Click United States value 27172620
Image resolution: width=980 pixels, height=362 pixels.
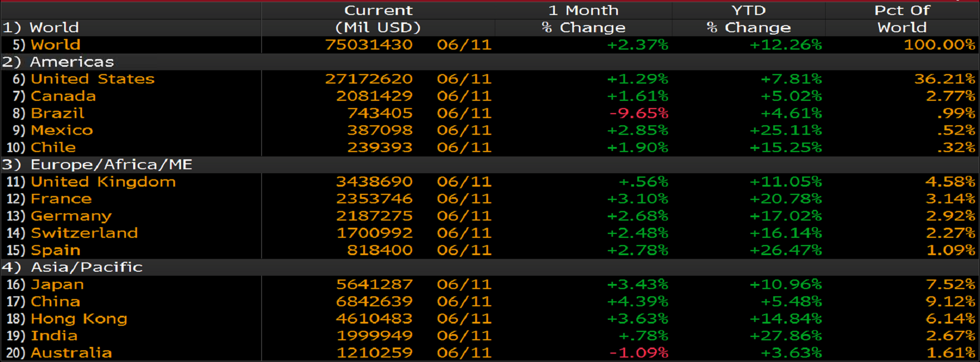369,79
